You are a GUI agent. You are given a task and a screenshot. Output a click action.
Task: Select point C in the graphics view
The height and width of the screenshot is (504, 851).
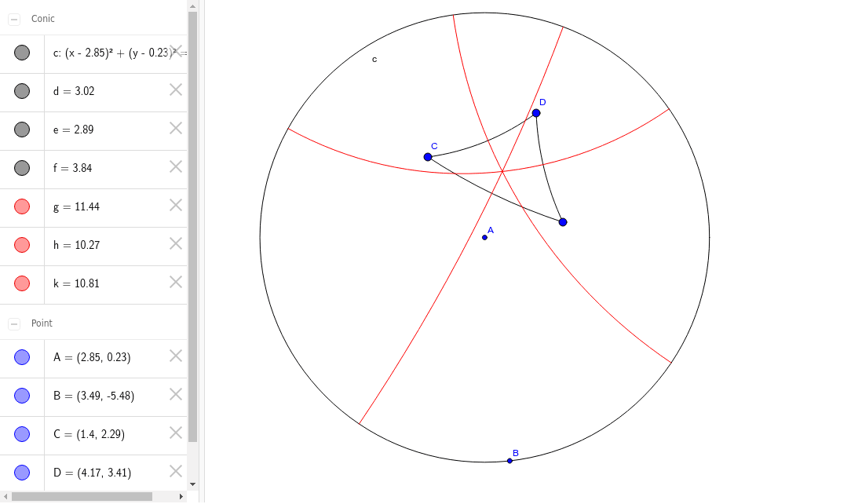(428, 157)
